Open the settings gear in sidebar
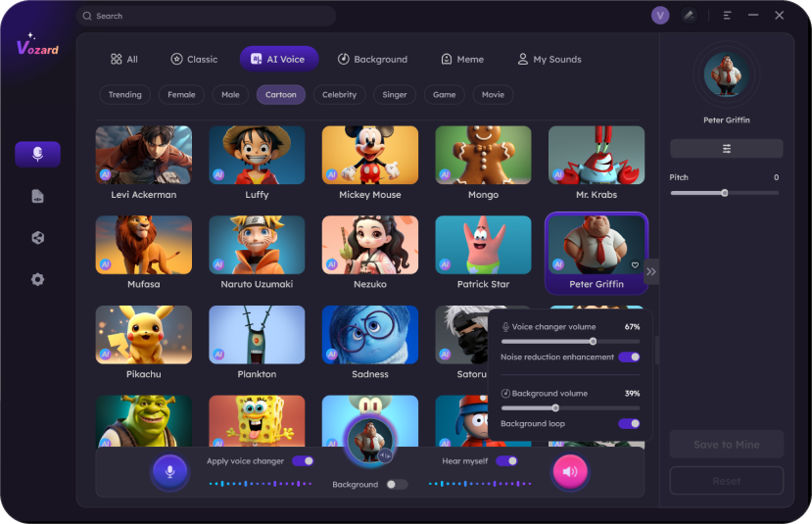The width and height of the screenshot is (812, 524). pos(38,279)
